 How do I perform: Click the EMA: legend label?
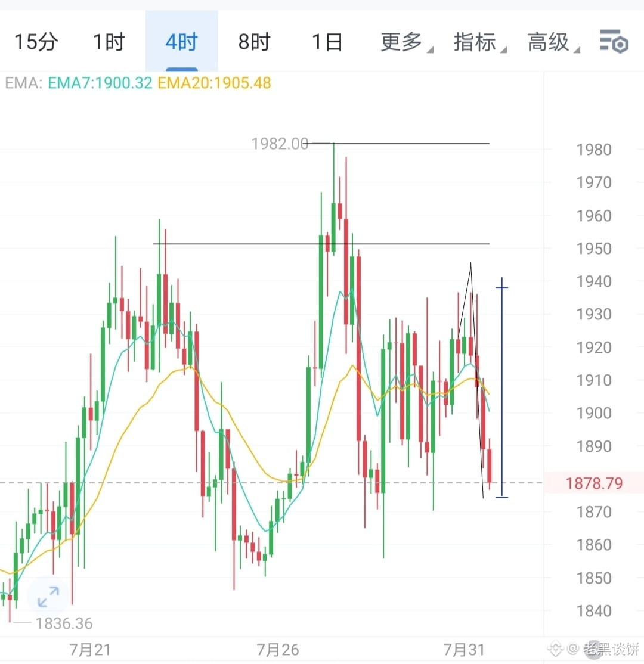click(x=24, y=83)
